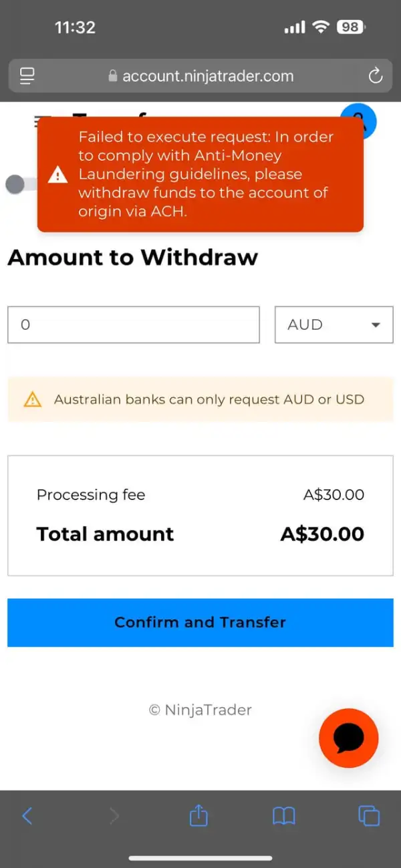
Task: Focus the withdrawal amount input field
Action: (133, 325)
